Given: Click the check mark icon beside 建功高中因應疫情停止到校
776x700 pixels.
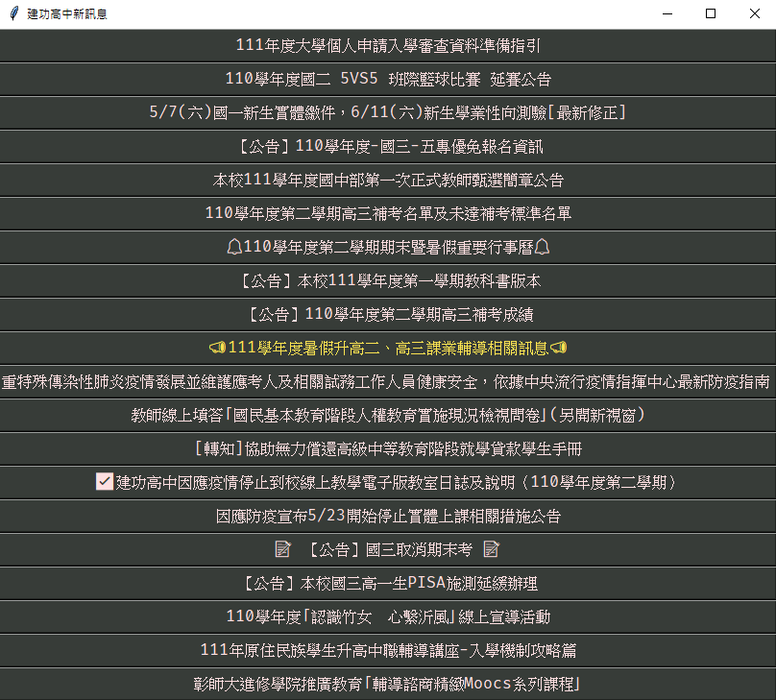Looking at the screenshot, I should tap(105, 481).
